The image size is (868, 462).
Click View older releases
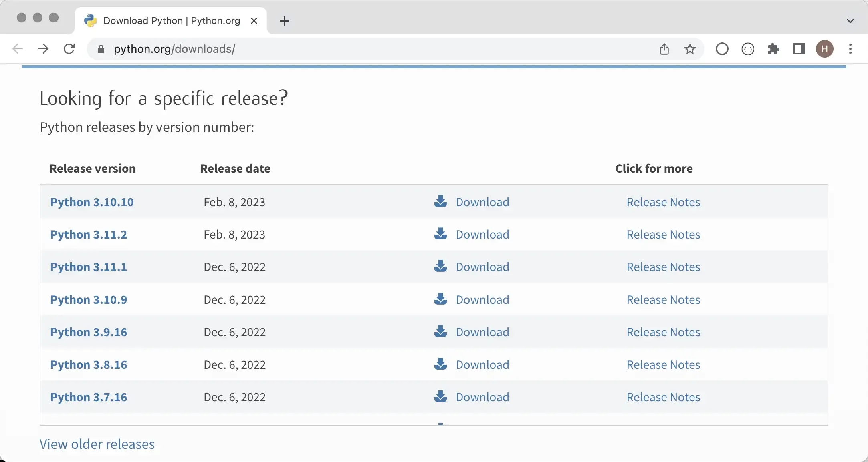coord(97,444)
